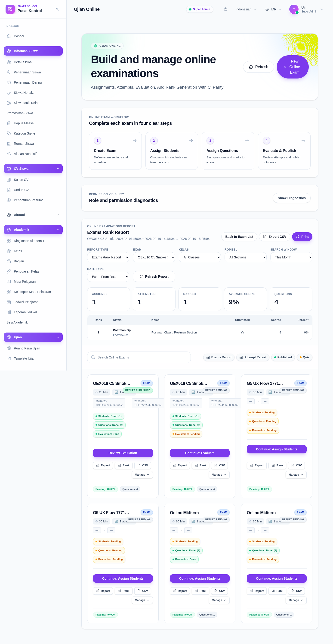The width and height of the screenshot is (333, 644).
Task: Click the Rumah Siswa building icon
Action: [x=9, y=144]
